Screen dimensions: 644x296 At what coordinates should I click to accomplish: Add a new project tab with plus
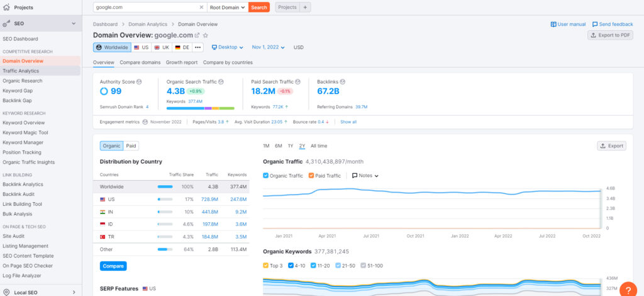pos(305,7)
